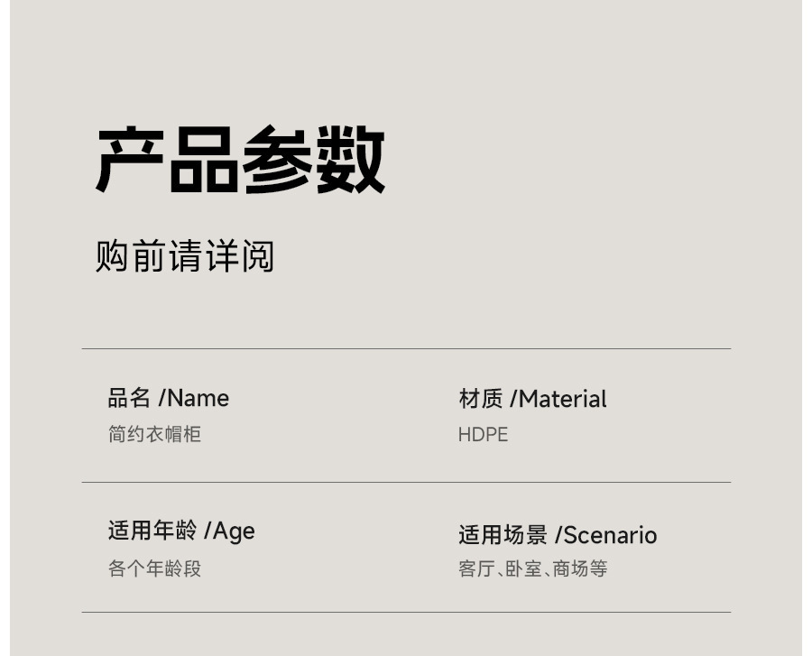Click the 材质 Chinese label
This screenshot has height=656, width=812.
click(x=480, y=399)
